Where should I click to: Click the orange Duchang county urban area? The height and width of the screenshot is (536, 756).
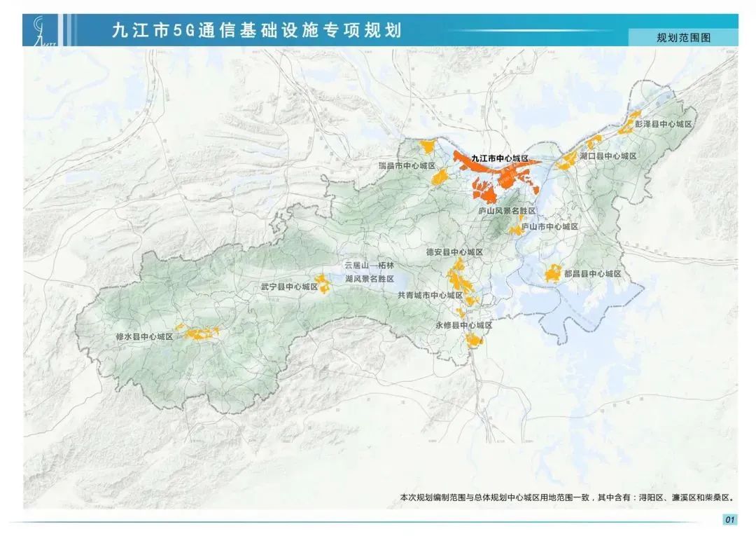point(554,273)
